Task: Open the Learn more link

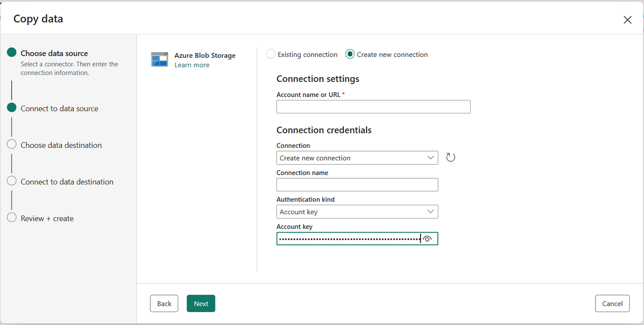Action: point(192,65)
